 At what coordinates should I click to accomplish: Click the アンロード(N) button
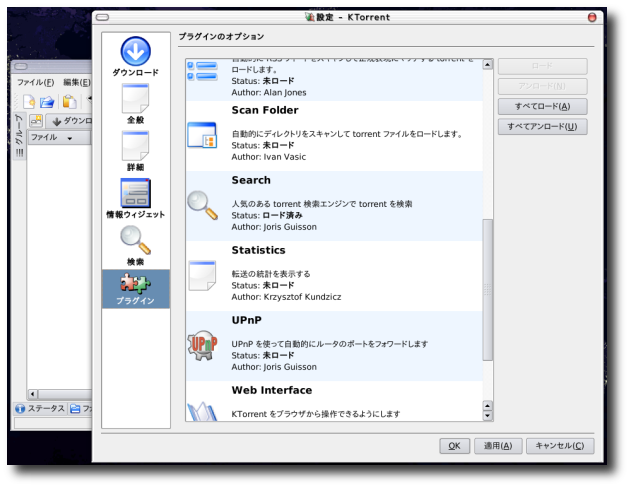pyautogui.click(x=542, y=86)
